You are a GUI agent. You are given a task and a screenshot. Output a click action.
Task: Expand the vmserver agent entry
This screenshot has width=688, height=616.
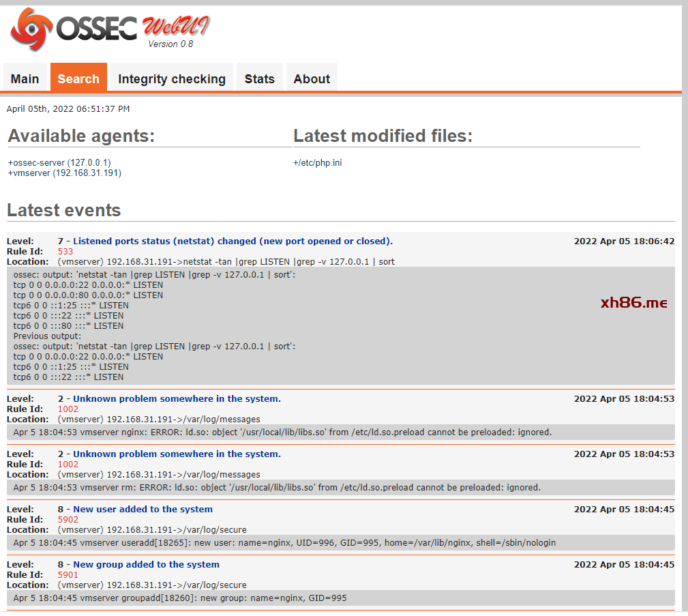(x=64, y=173)
